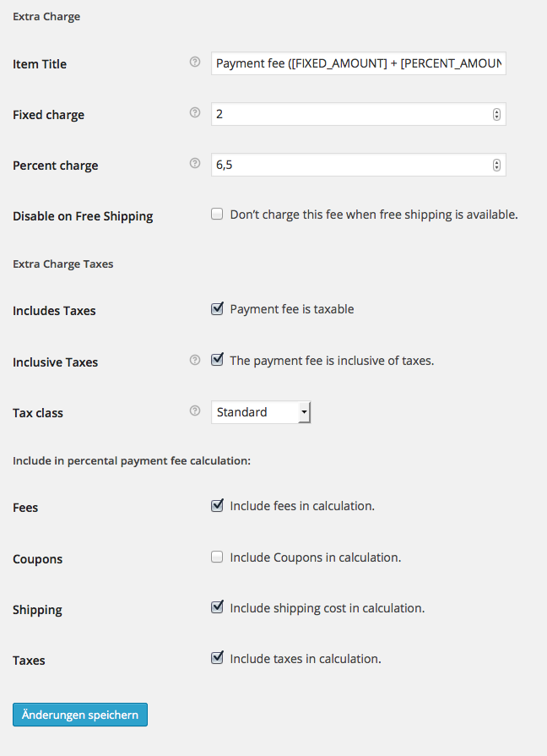Screen dimensions: 547x756
Task: Uncheck Payment fee is taxable
Action: click(x=217, y=309)
